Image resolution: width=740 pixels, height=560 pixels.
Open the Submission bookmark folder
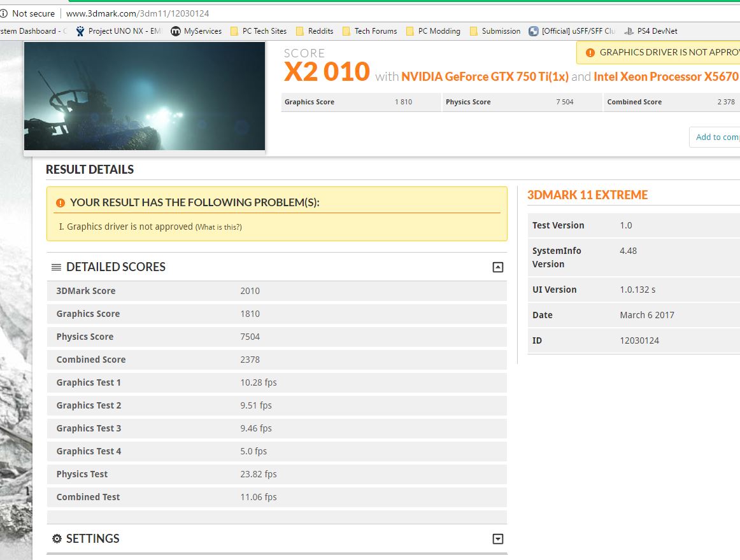click(495, 31)
